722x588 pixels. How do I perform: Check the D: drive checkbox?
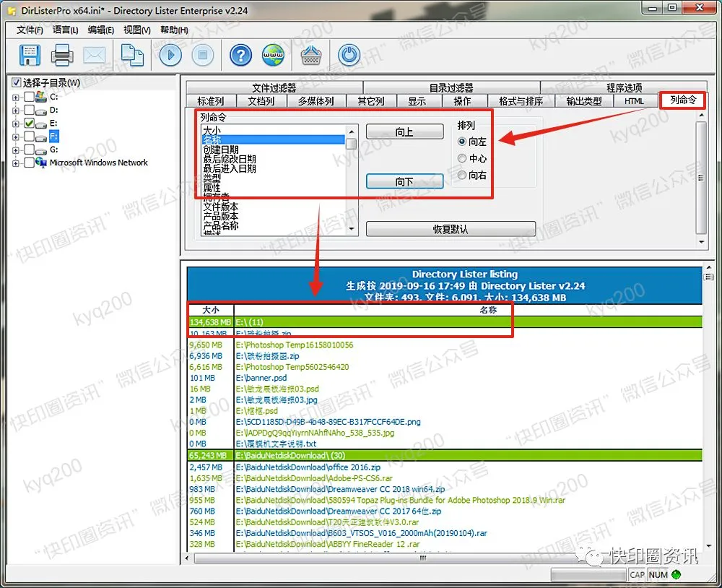coord(29,110)
